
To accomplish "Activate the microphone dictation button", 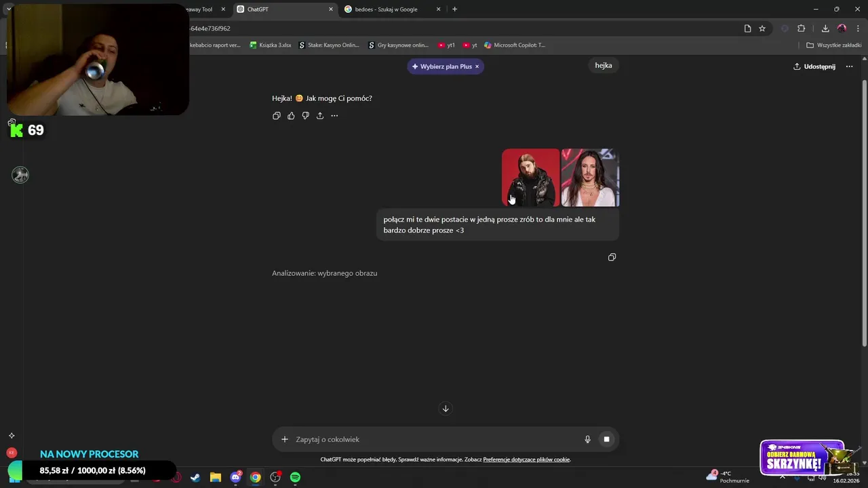I will click(x=588, y=439).
